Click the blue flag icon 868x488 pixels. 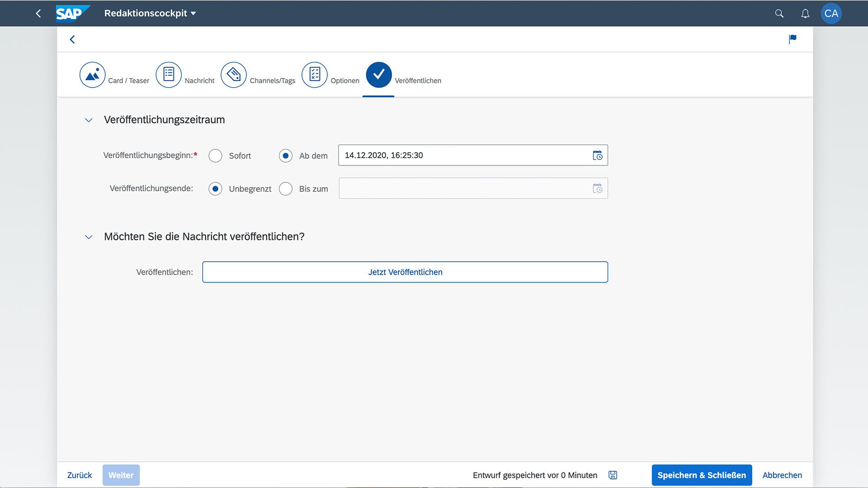click(793, 39)
